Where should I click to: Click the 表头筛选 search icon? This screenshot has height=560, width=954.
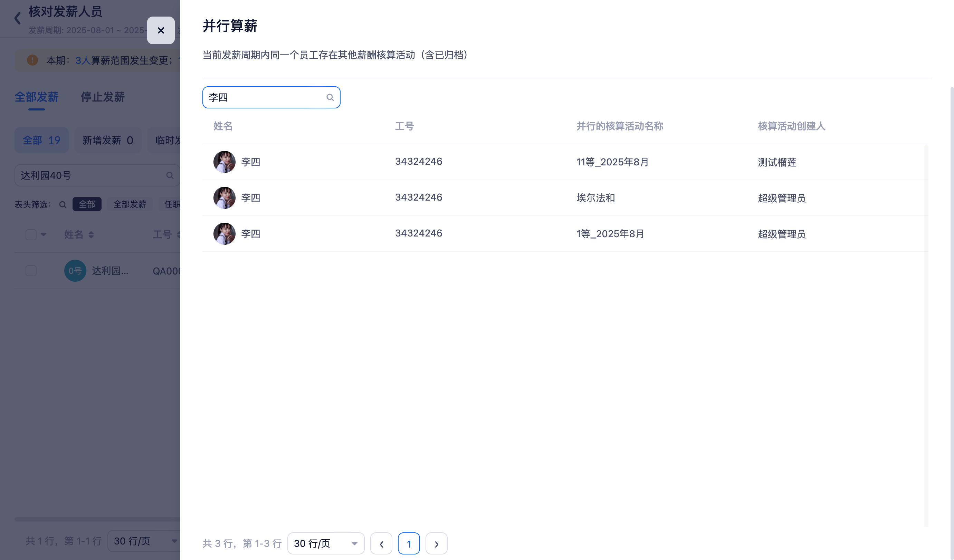[x=63, y=205]
